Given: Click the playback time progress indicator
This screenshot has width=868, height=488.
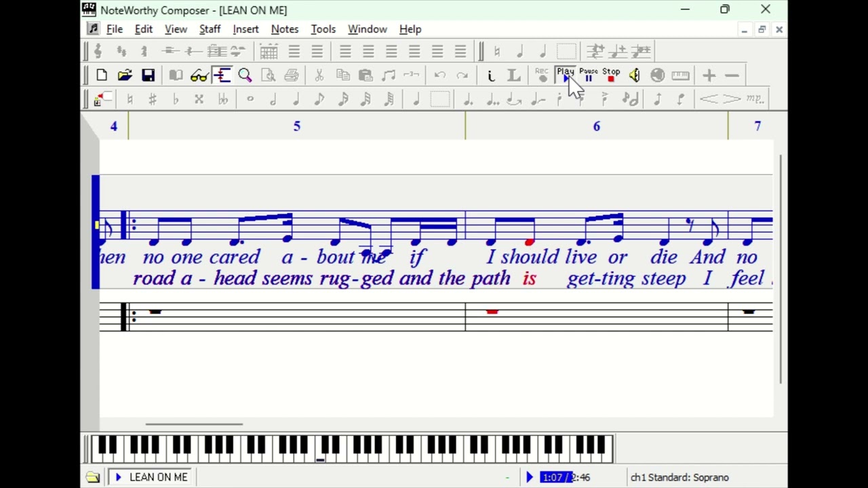Looking at the screenshot, I should coord(566,477).
